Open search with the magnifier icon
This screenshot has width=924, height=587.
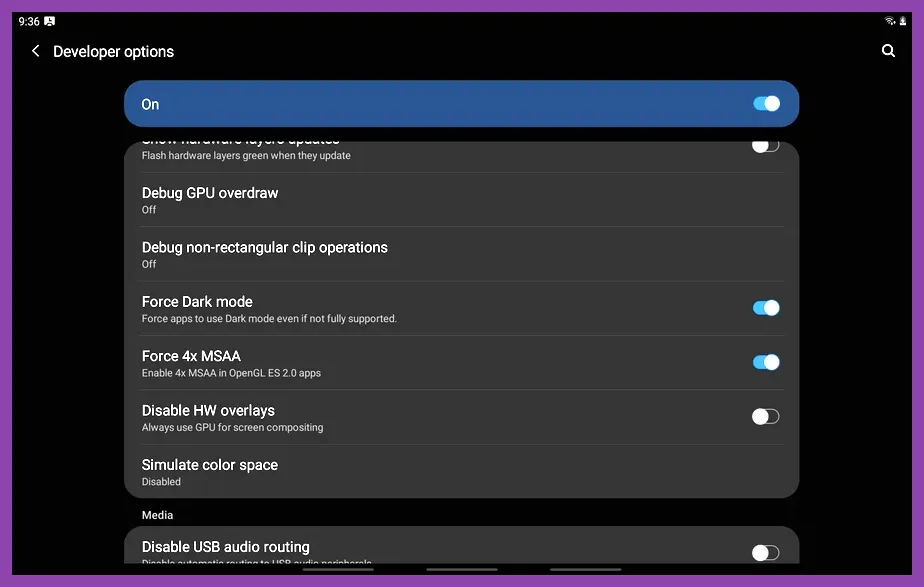pos(888,51)
